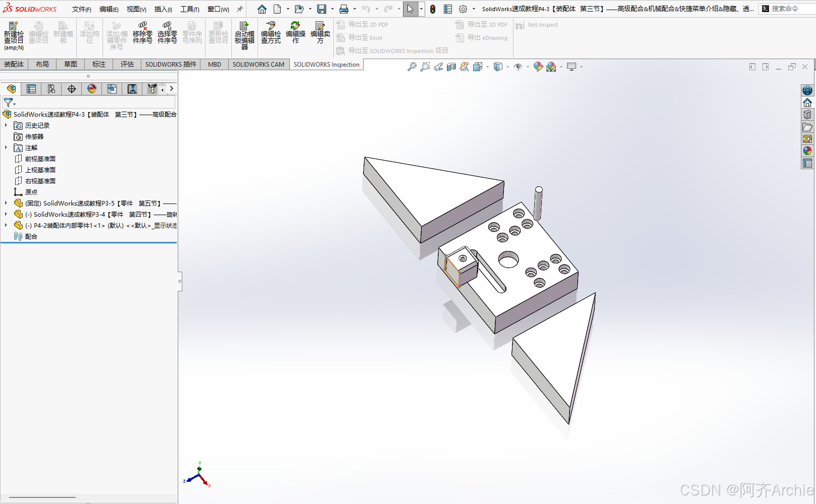Viewport: 816px width, 504px height.
Task: Expand the P4-2装配体内部零件1 component node
Action: coord(6,225)
